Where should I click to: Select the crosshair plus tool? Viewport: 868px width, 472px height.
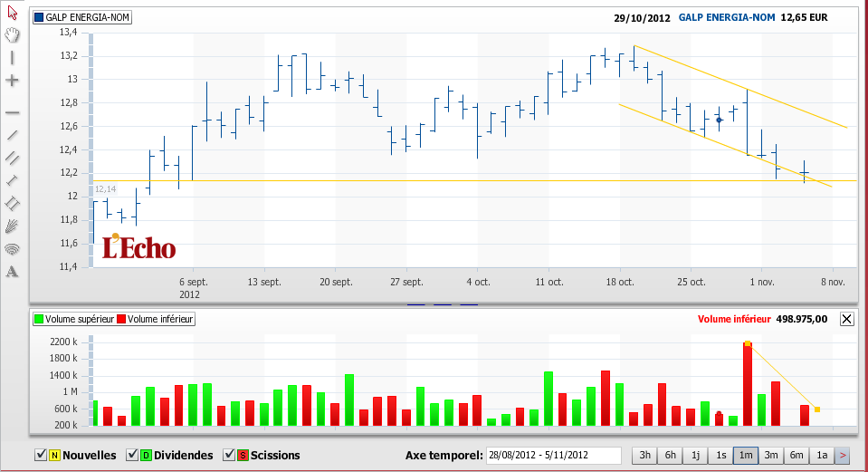click(12, 81)
